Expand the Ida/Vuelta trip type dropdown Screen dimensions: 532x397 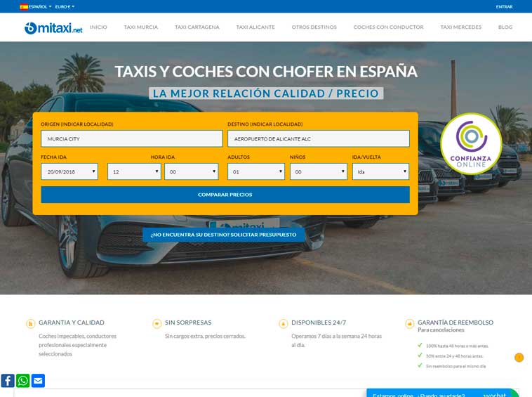380,171
